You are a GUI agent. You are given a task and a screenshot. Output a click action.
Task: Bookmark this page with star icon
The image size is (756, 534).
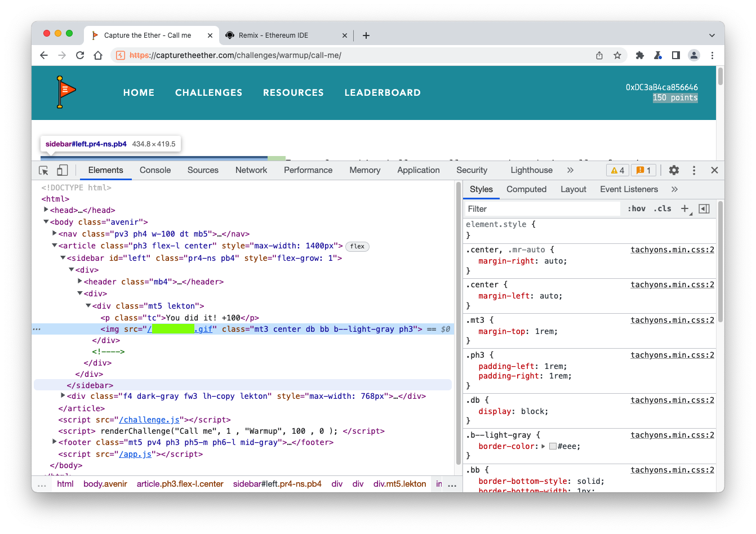pyautogui.click(x=617, y=55)
